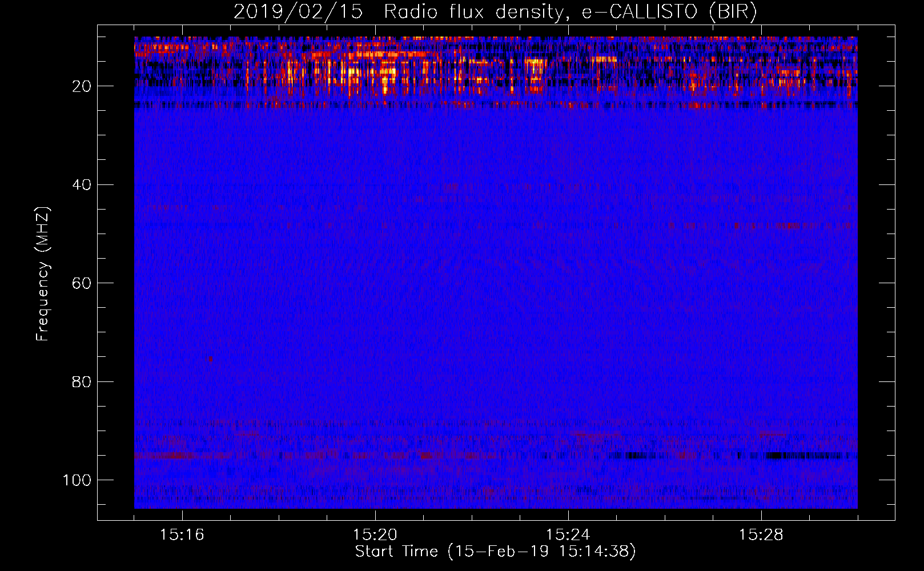Click the 'Frequency (MHZ)' y-axis label
Viewport: 924px width, 571px height.
click(43, 274)
